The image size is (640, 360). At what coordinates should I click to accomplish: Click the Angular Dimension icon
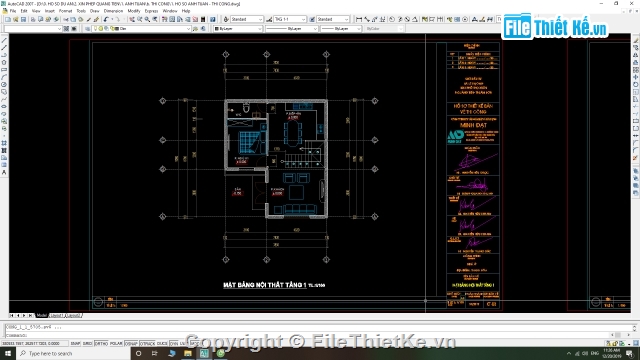tap(415, 19)
